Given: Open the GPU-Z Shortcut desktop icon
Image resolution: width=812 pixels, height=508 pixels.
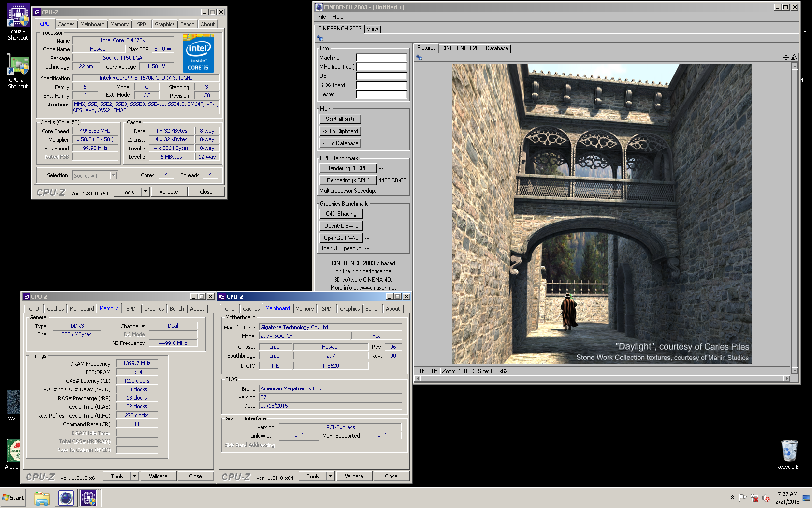Looking at the screenshot, I should point(18,71).
